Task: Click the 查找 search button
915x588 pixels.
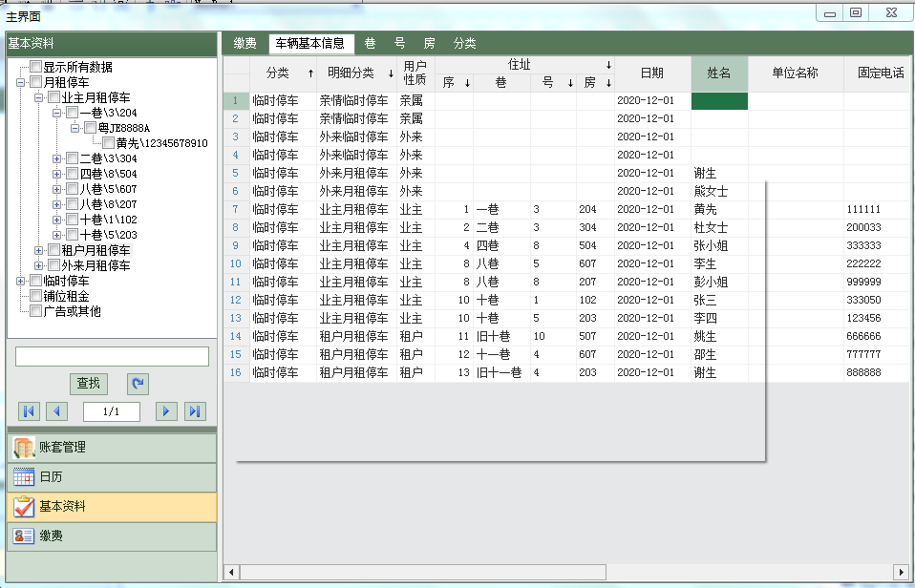Action: [89, 384]
